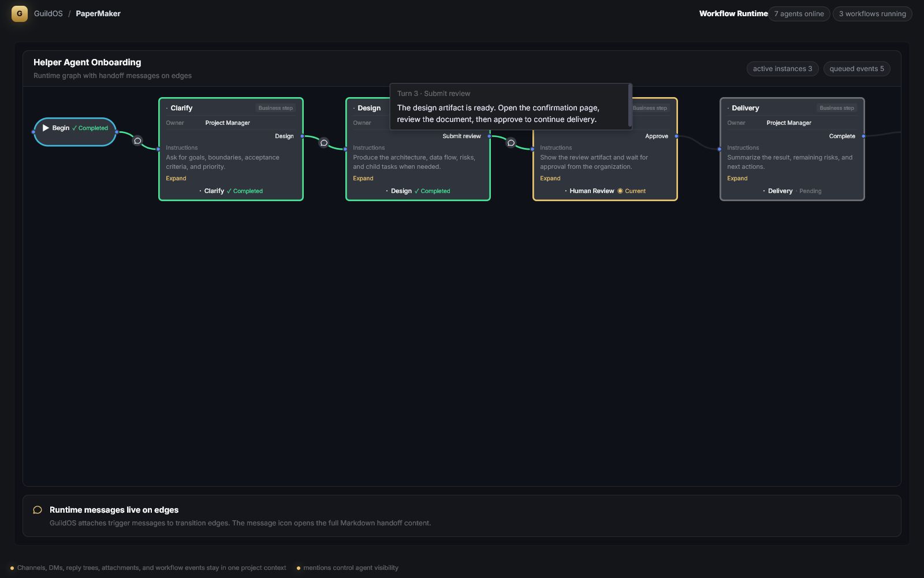The height and width of the screenshot is (578, 924).
Task: Click Business step tag on Clarify
Action: [275, 108]
